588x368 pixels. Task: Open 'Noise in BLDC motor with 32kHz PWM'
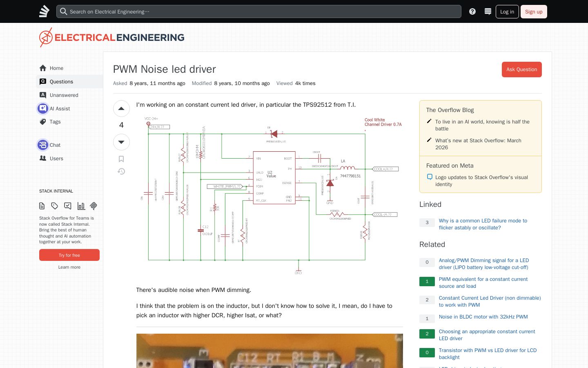(483, 317)
